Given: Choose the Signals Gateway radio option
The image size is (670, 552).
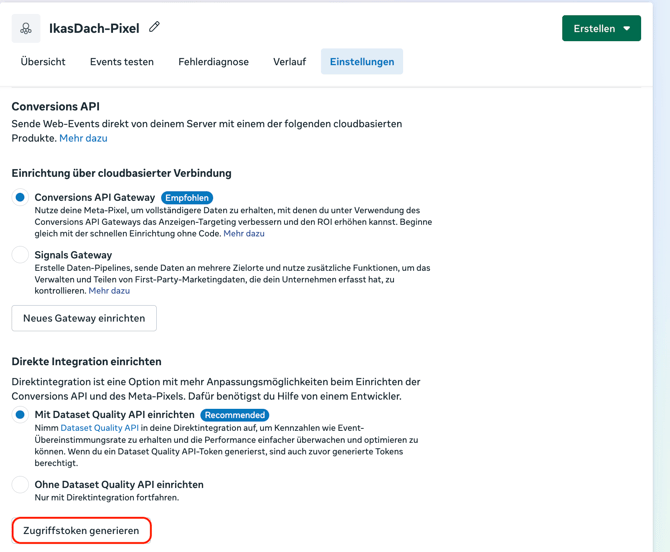Looking at the screenshot, I should coord(20,255).
